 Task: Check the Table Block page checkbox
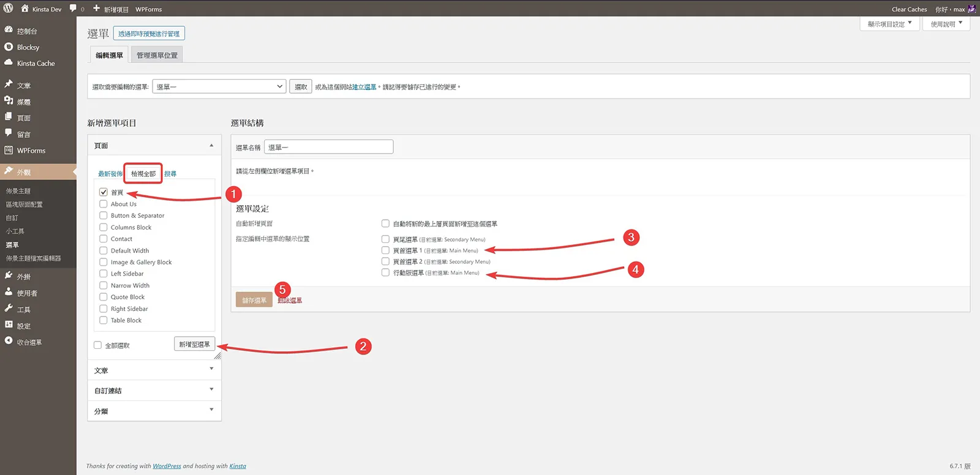(x=104, y=320)
